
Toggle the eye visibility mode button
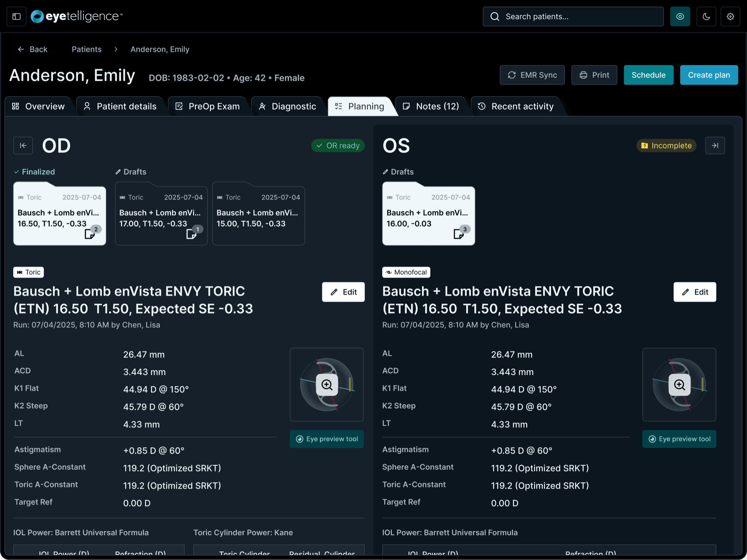tap(680, 17)
